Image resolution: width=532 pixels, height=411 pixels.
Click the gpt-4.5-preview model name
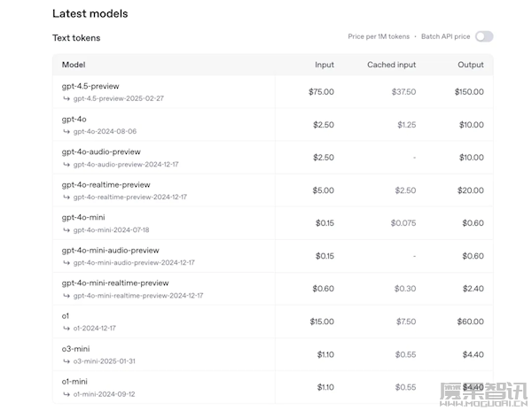coord(90,87)
